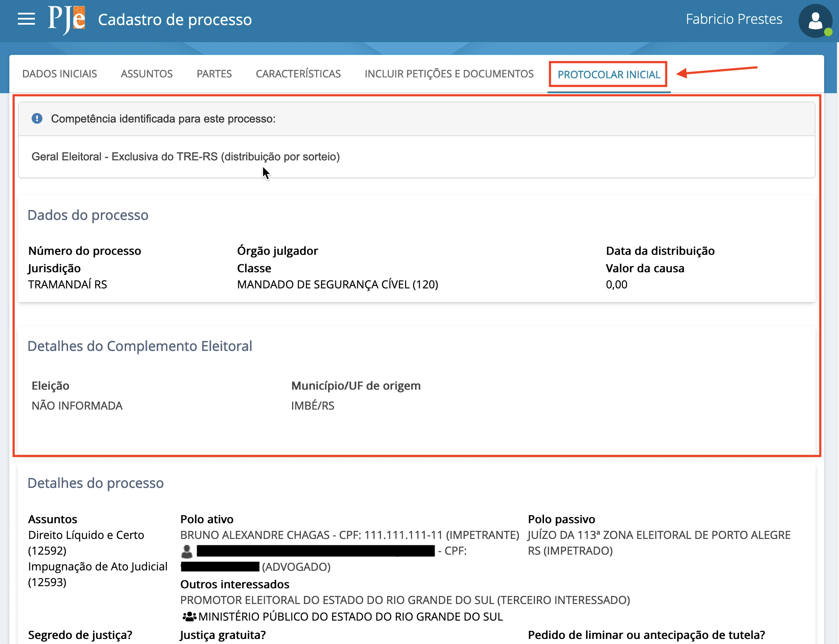Image resolution: width=839 pixels, height=644 pixels.
Task: Click the Cadastro de processo title
Action: click(175, 20)
